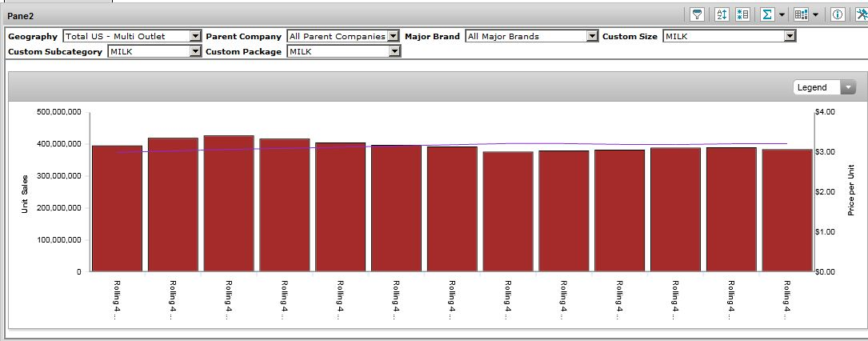Click the filter funnel icon
This screenshot has height=341, width=868.
(697, 14)
